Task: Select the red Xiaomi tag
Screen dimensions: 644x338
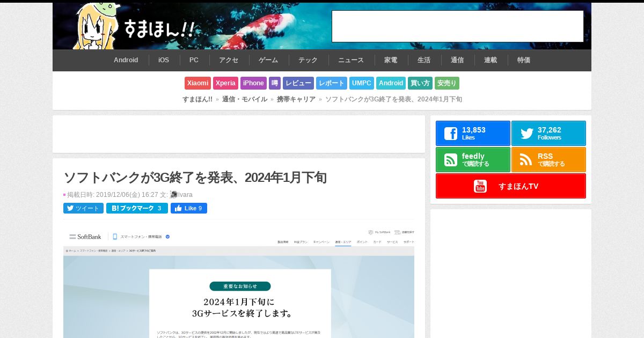Action: tap(198, 83)
